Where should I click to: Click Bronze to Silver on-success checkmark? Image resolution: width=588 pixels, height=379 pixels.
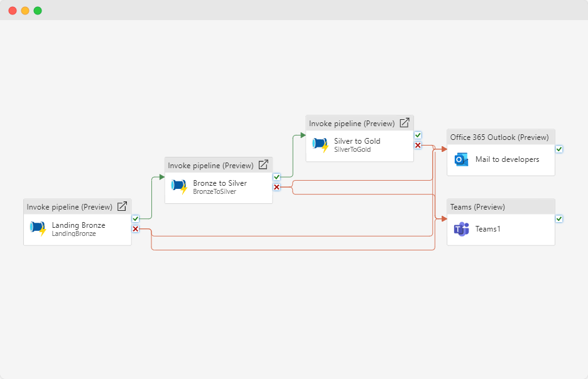(276, 177)
